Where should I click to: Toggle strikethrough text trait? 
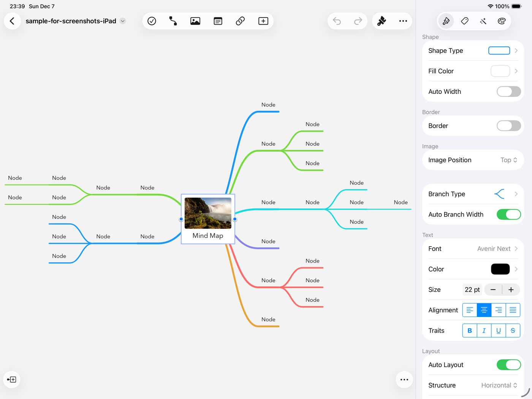point(513,331)
